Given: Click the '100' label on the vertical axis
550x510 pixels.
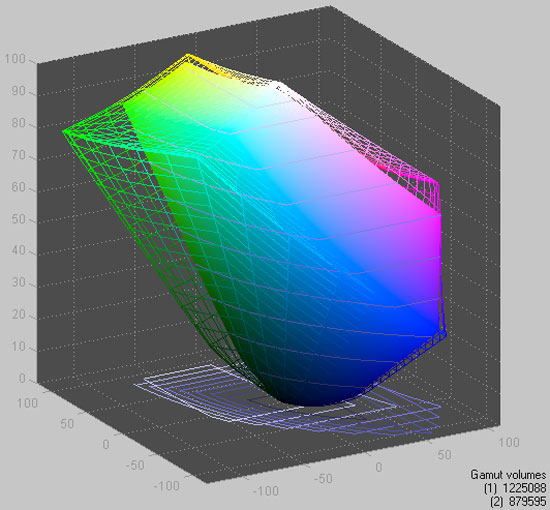Looking at the screenshot, I should [15, 59].
